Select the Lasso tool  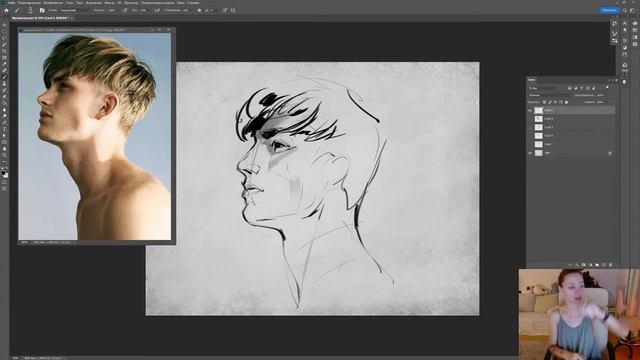click(x=4, y=38)
